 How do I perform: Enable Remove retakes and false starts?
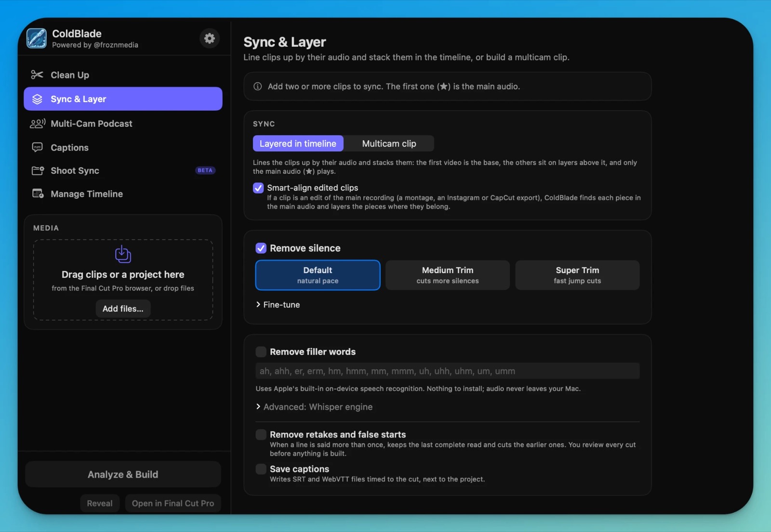pyautogui.click(x=261, y=435)
